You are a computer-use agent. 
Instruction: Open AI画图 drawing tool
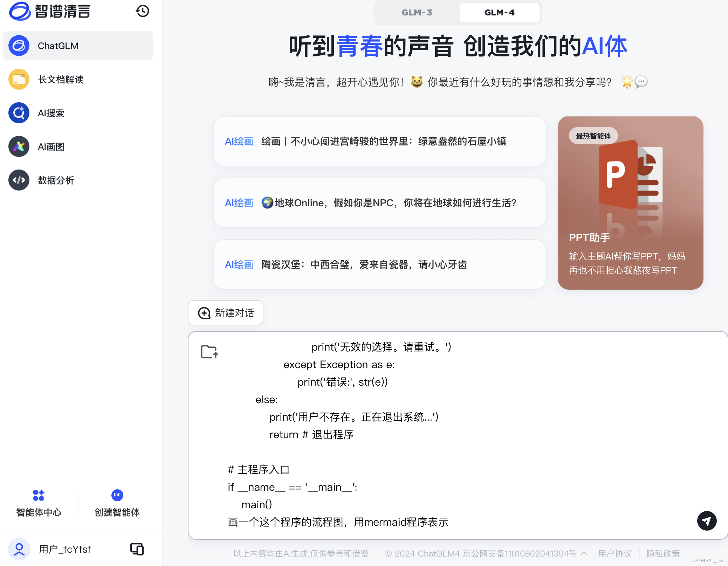pos(51,147)
